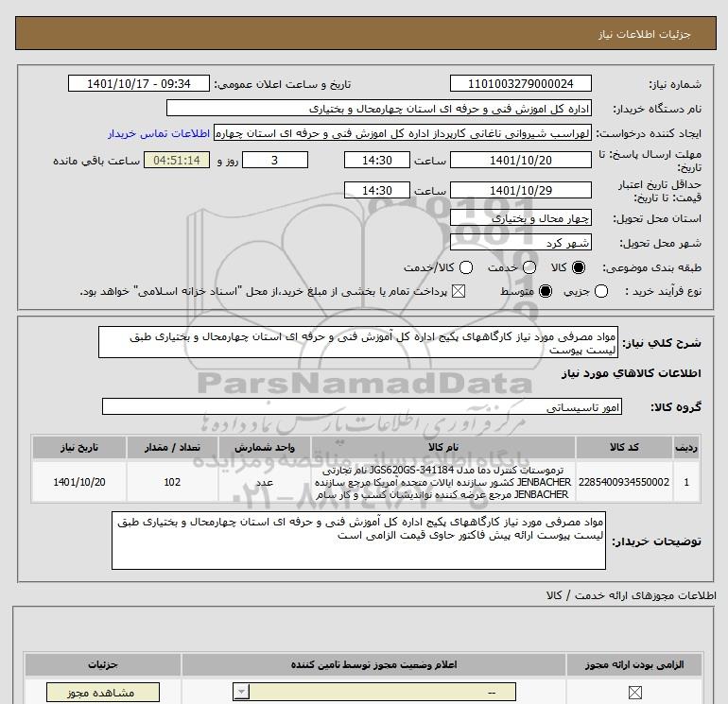728x704 pixels.
Task: Click the need date cell 1401/10/20
Action: [x=79, y=482]
